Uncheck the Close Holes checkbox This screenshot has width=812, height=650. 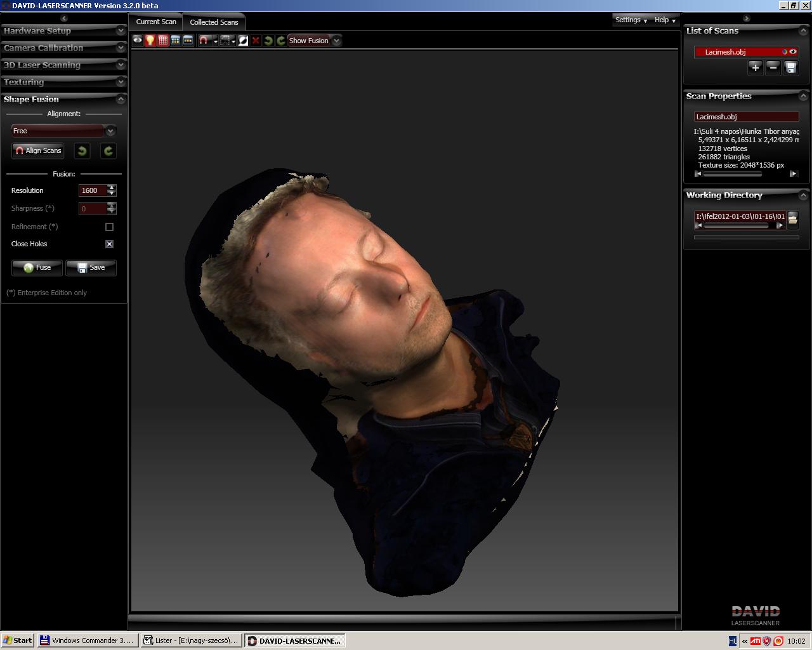(x=109, y=244)
